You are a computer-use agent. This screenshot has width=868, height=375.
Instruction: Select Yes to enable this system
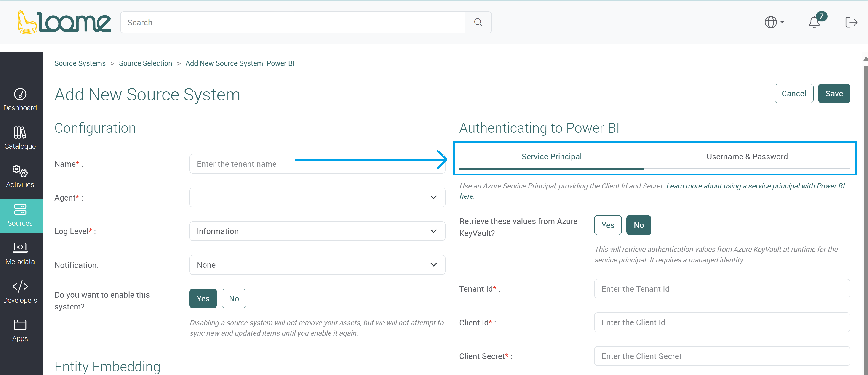click(x=203, y=298)
